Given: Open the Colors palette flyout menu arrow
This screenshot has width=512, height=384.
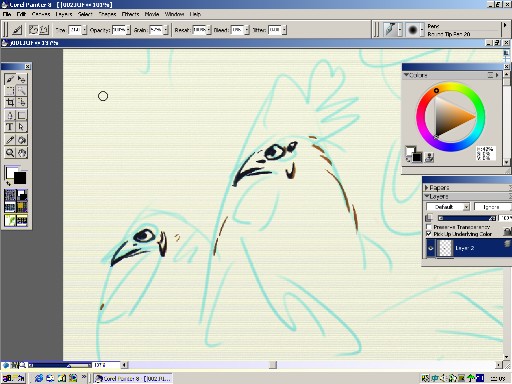Looking at the screenshot, I should (497, 75).
